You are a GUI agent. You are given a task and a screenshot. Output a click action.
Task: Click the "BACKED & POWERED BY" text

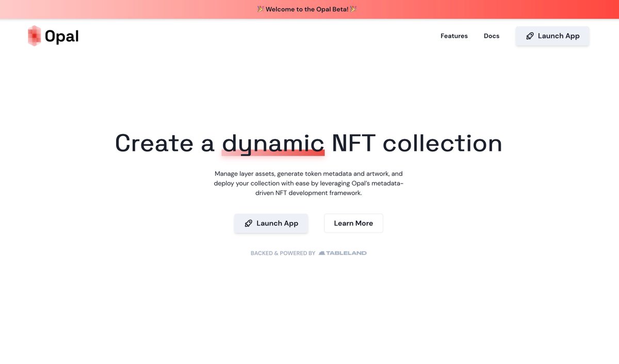(x=283, y=253)
